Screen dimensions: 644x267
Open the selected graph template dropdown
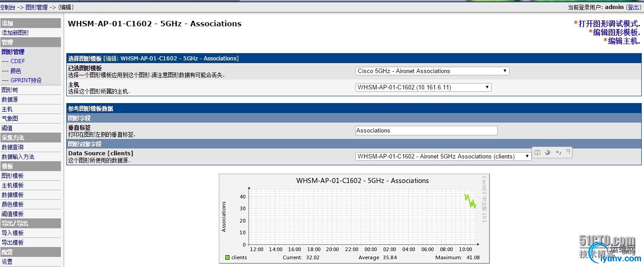tap(432, 71)
